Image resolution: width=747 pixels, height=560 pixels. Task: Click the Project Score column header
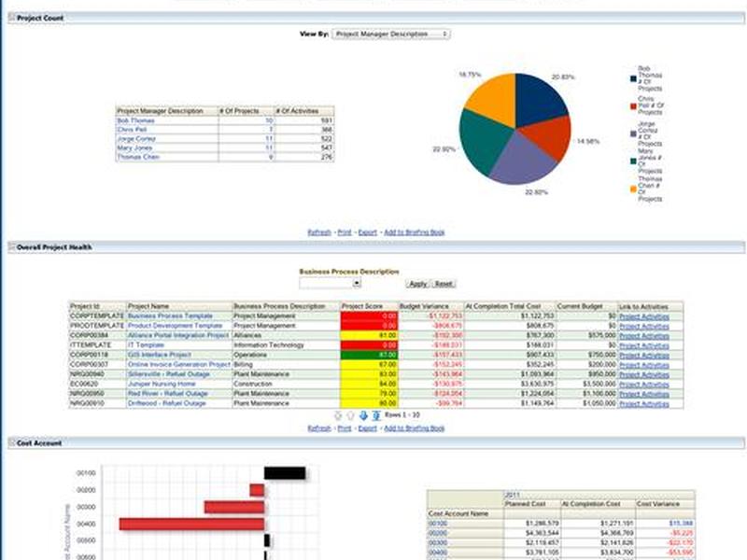pyautogui.click(x=369, y=306)
